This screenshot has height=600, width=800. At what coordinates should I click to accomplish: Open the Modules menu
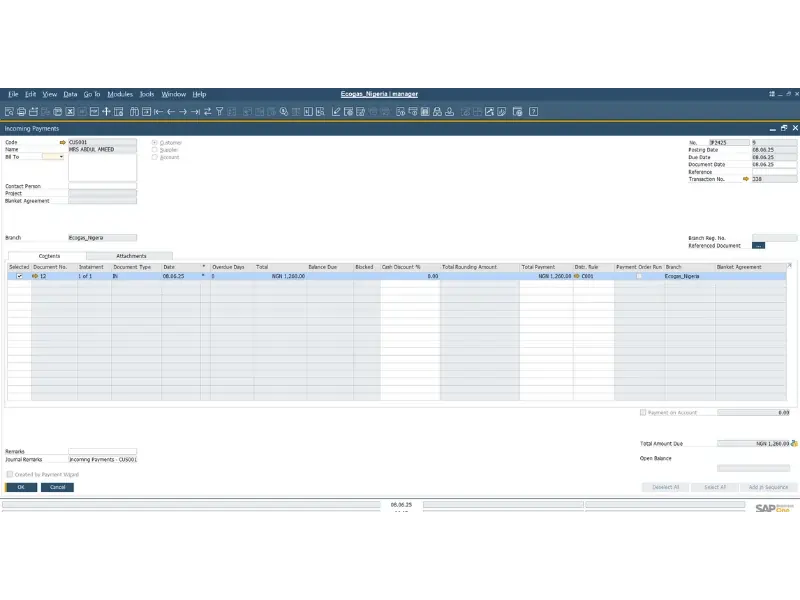tap(120, 94)
